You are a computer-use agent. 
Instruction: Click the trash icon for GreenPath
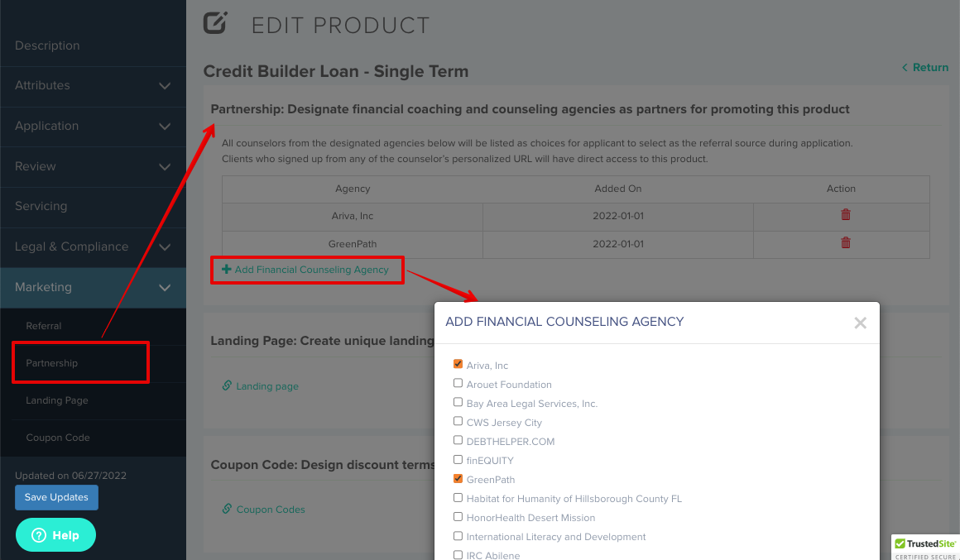846,243
